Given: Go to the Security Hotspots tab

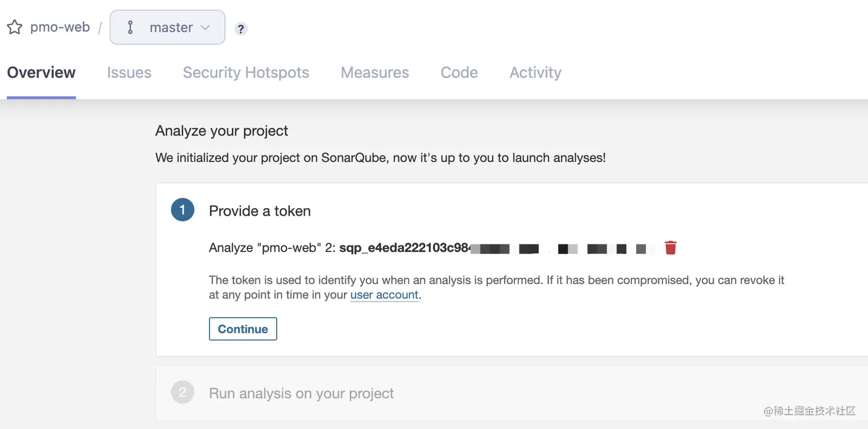Looking at the screenshot, I should [246, 72].
